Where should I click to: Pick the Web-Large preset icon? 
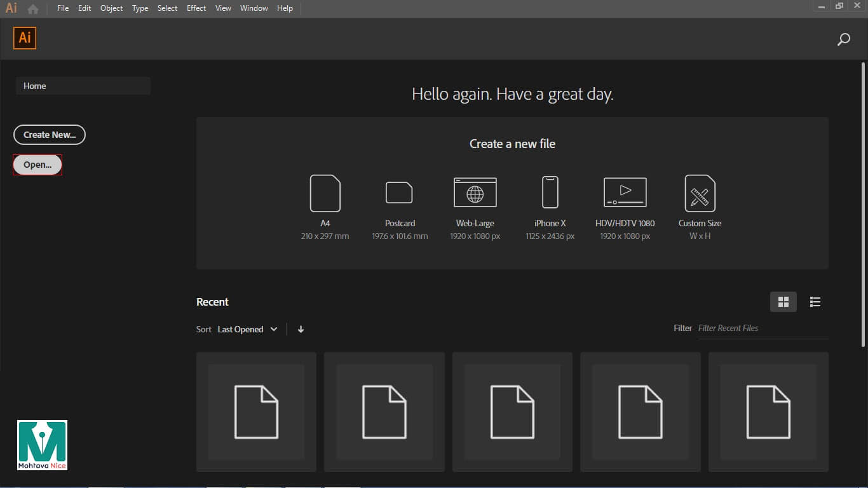click(475, 193)
